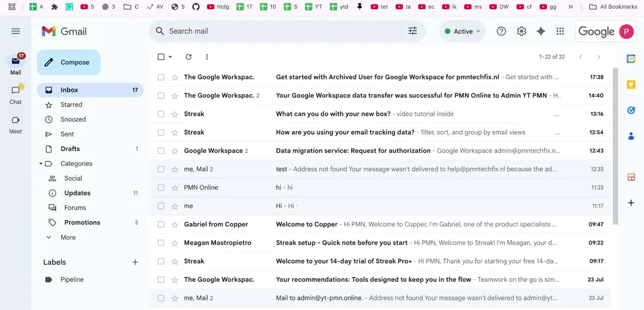644x310 pixels.
Task: Star the Meagan Mastropietro email
Action: [175, 243]
